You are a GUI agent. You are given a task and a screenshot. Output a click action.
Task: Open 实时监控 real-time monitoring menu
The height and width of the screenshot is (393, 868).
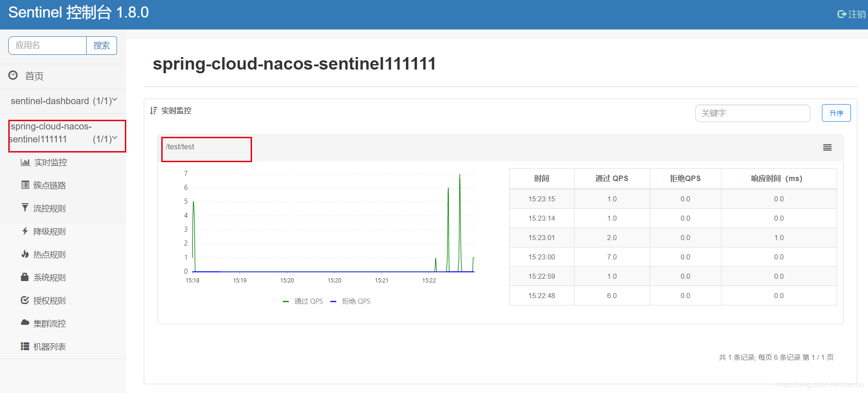coord(51,162)
